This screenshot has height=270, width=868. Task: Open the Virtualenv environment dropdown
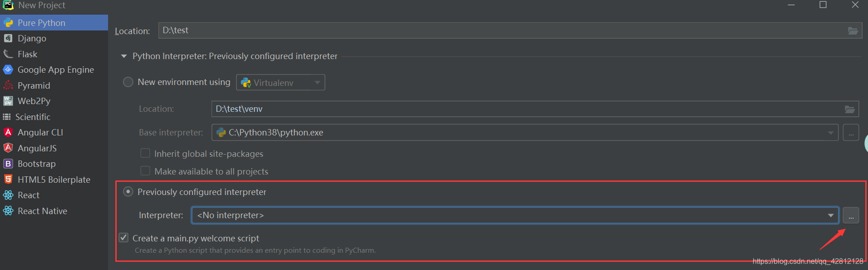[281, 82]
